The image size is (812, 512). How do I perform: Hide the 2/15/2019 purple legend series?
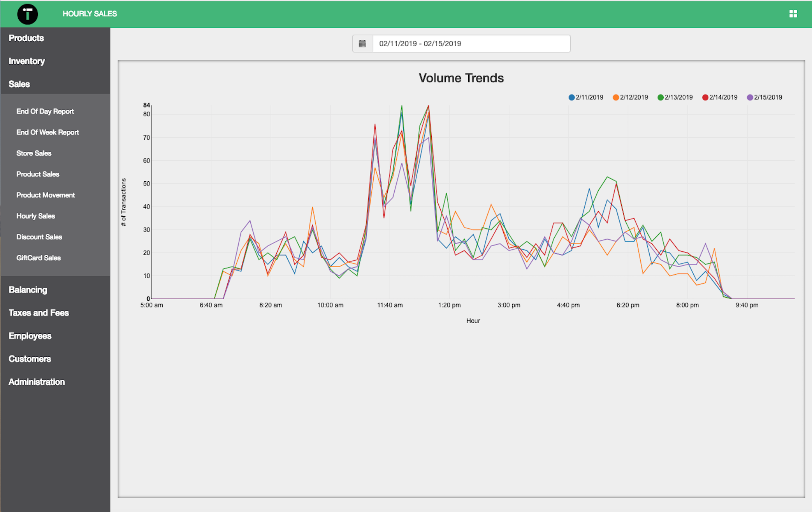[765, 97]
